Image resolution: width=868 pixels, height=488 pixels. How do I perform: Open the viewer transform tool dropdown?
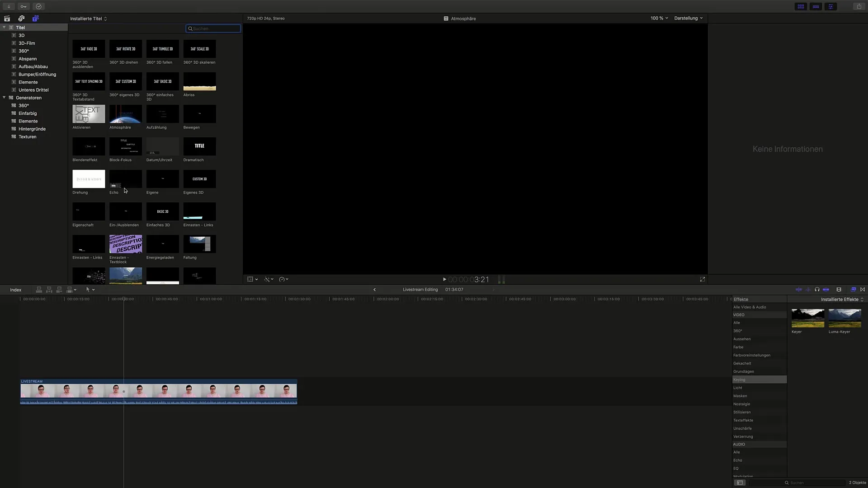point(252,280)
